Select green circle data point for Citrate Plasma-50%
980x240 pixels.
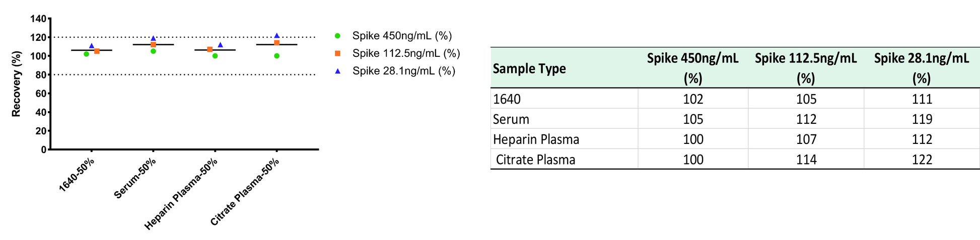pos(276,56)
